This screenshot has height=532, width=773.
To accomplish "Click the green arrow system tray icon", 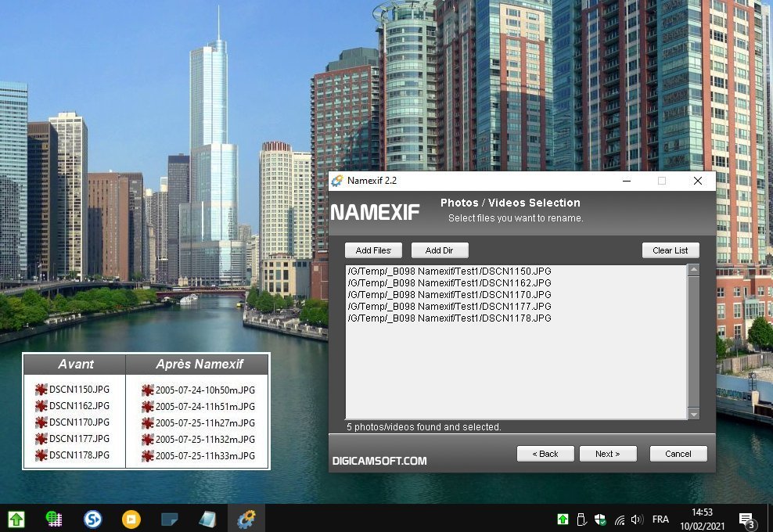I will click(x=563, y=519).
